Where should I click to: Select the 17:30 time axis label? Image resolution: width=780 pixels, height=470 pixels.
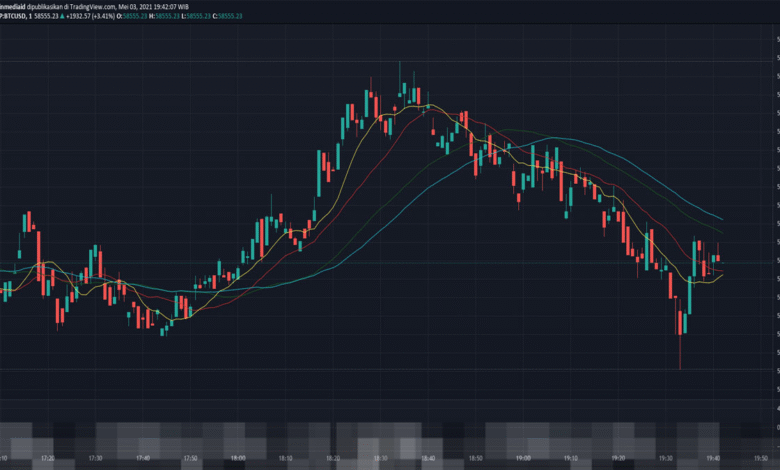(x=95, y=458)
